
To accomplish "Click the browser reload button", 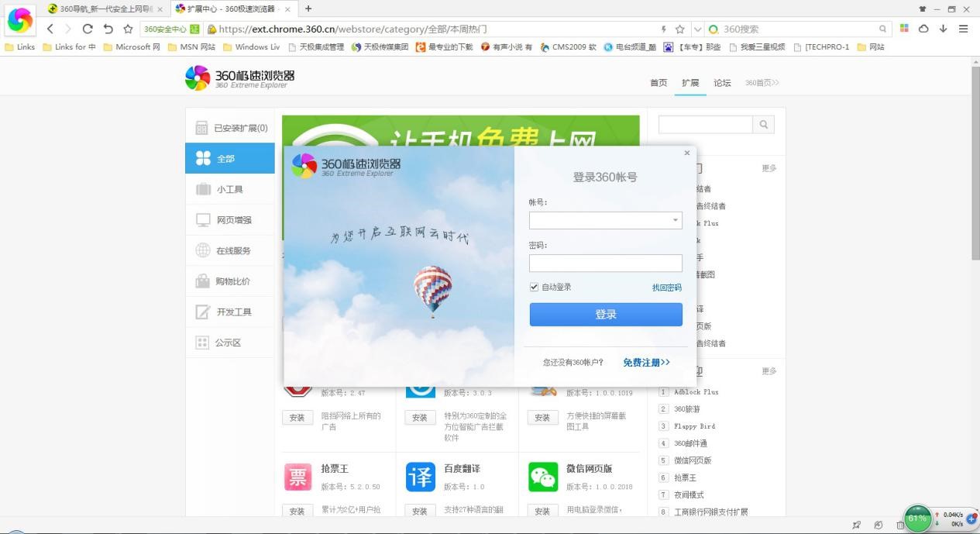I will coord(88,29).
